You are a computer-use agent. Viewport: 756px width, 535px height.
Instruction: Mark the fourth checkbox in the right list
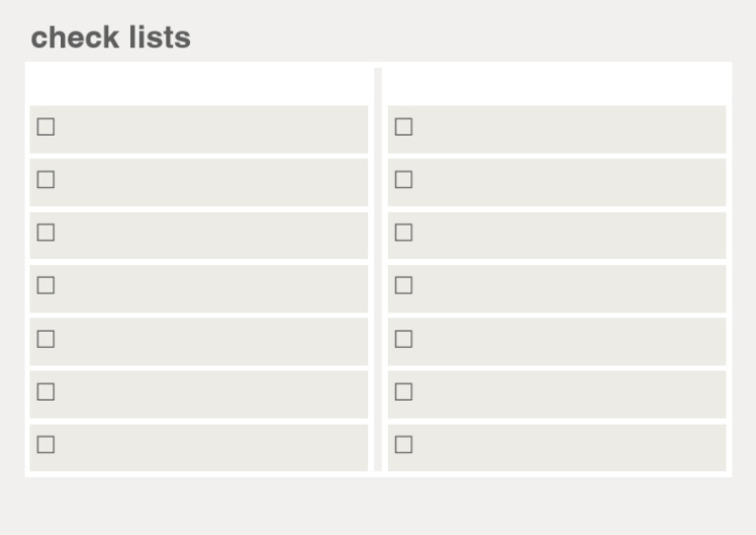pyautogui.click(x=404, y=286)
